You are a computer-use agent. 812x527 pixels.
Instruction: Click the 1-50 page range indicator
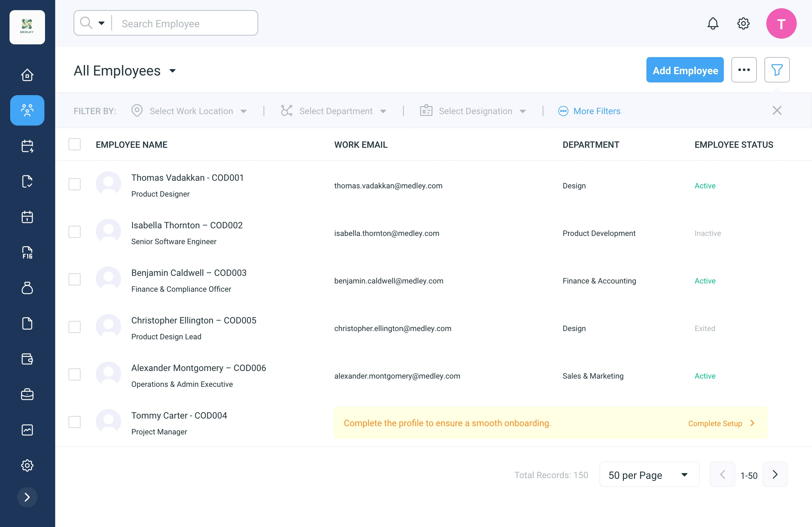[x=749, y=476]
